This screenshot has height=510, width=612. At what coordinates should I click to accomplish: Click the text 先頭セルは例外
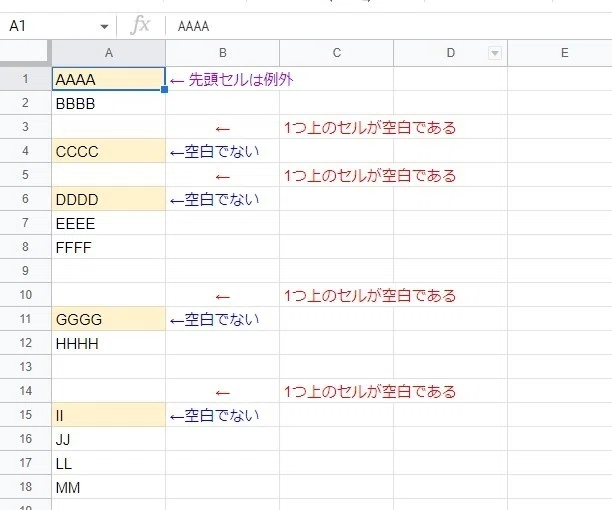241,80
